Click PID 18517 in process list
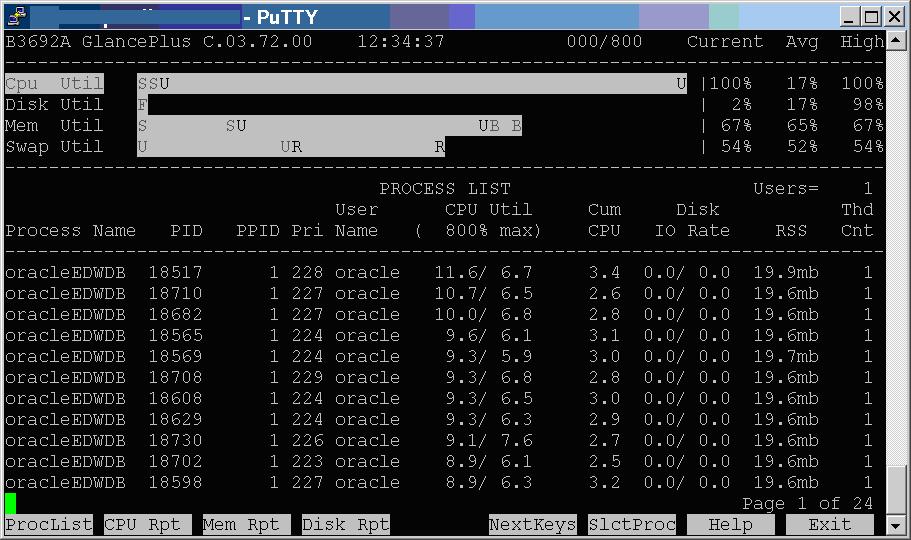 tap(175, 273)
